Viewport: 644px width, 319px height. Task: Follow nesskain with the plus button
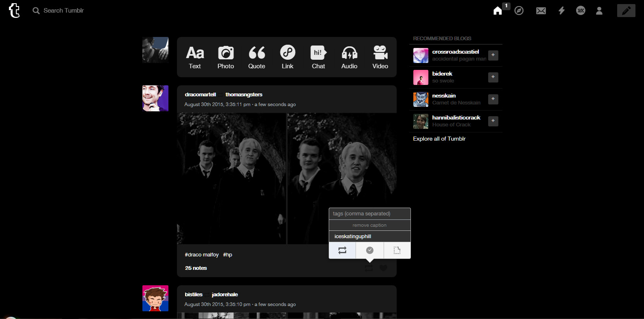tap(493, 99)
